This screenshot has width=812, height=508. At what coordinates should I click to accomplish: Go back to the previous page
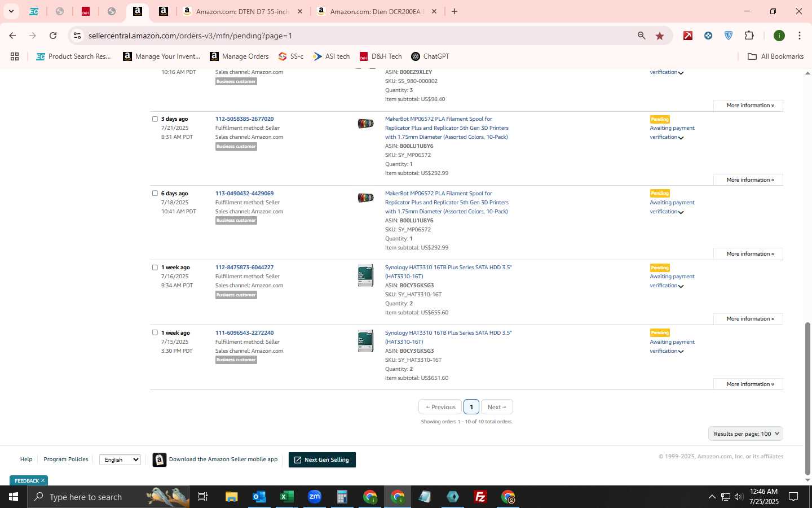click(x=12, y=36)
